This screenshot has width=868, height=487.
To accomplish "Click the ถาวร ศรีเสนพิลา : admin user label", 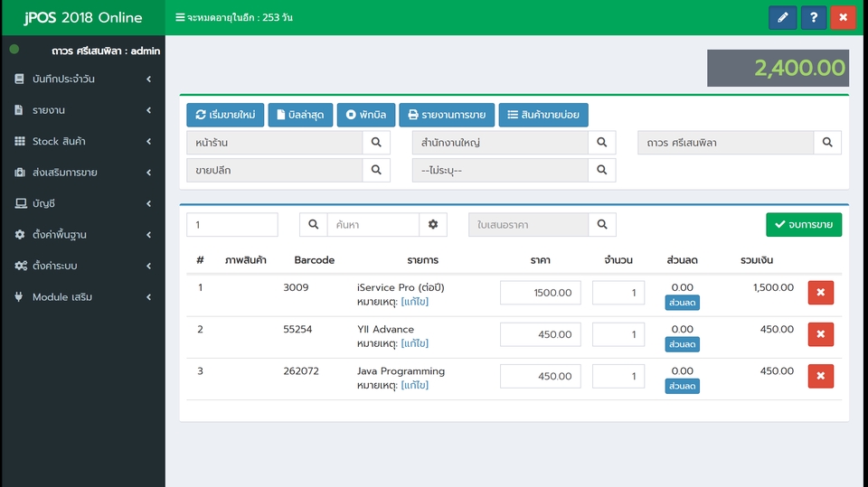I will (106, 51).
